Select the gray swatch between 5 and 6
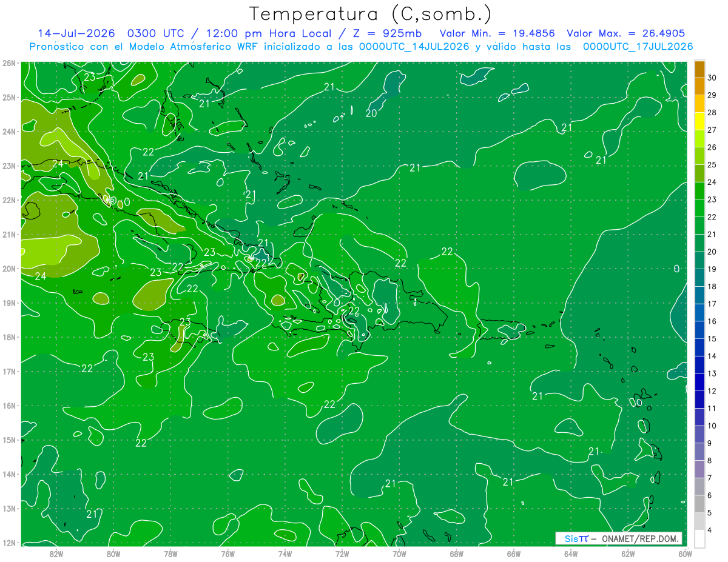Viewport: 728px width, 562px height. (x=699, y=504)
